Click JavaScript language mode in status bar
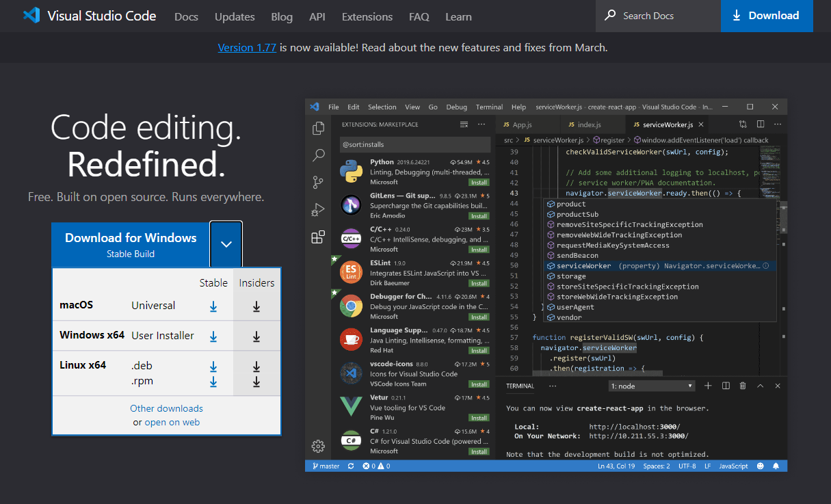This screenshot has height=504, width=831. point(733,466)
